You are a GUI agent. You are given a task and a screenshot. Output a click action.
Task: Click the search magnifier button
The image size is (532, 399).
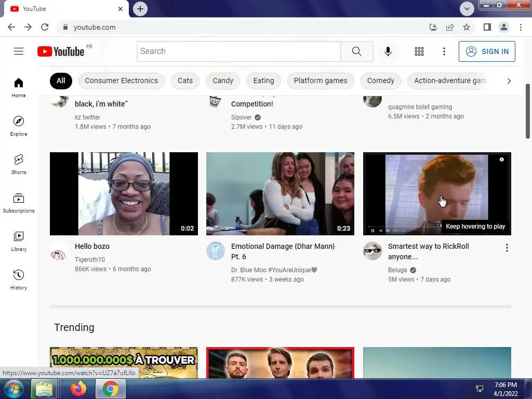[x=356, y=51]
